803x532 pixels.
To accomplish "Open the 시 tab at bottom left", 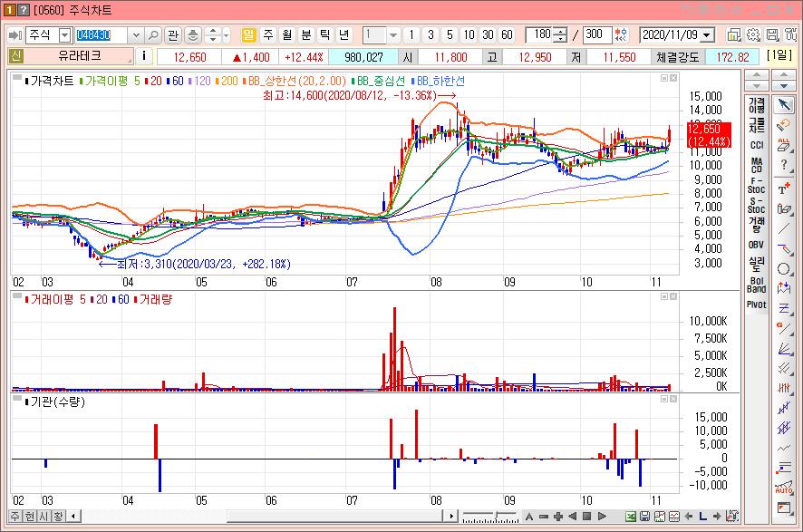I will 44,516.
